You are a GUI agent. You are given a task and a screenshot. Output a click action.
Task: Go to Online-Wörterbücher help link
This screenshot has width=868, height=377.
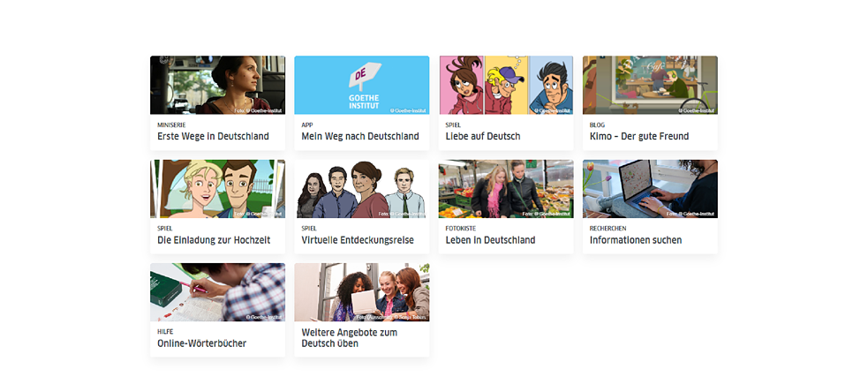pos(201,343)
